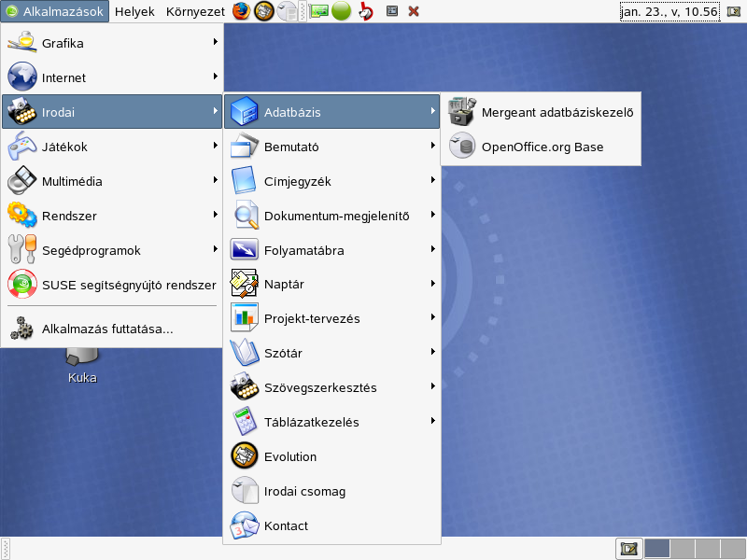
Task: Expand the Multimédia submenu arrow
Action: click(x=216, y=180)
